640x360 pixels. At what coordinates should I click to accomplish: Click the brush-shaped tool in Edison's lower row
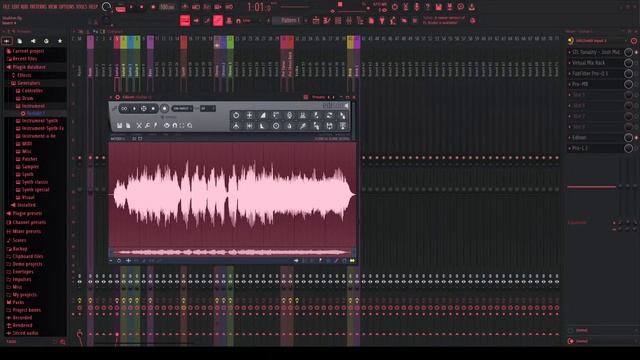point(302,126)
